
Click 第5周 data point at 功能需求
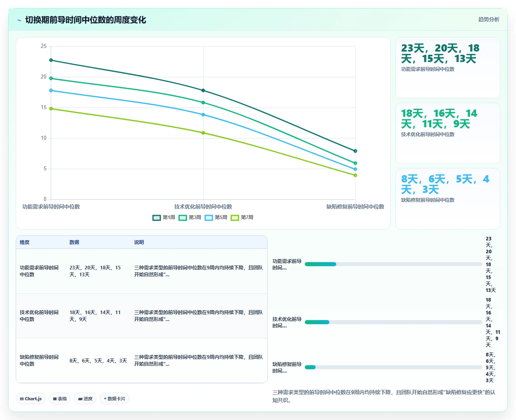[51, 91]
